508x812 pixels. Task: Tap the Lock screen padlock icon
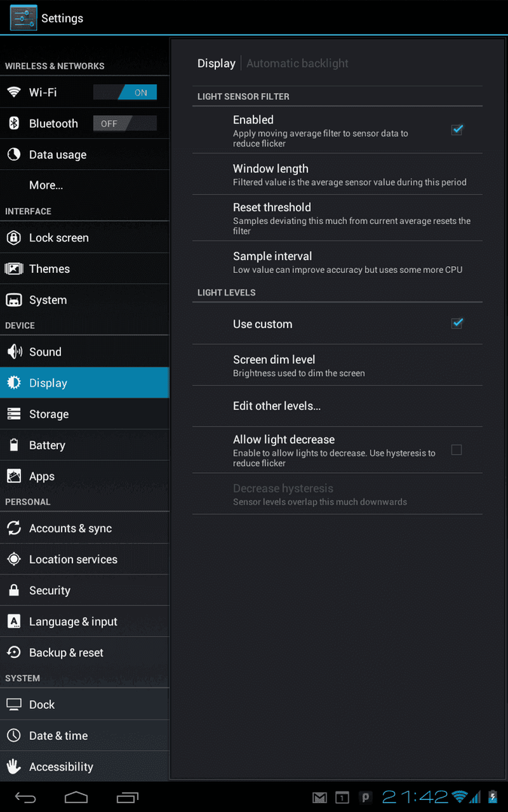pyautogui.click(x=14, y=238)
